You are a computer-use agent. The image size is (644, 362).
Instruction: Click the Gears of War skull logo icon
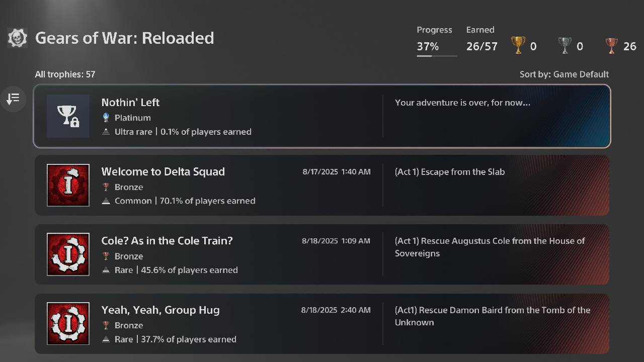coord(17,38)
